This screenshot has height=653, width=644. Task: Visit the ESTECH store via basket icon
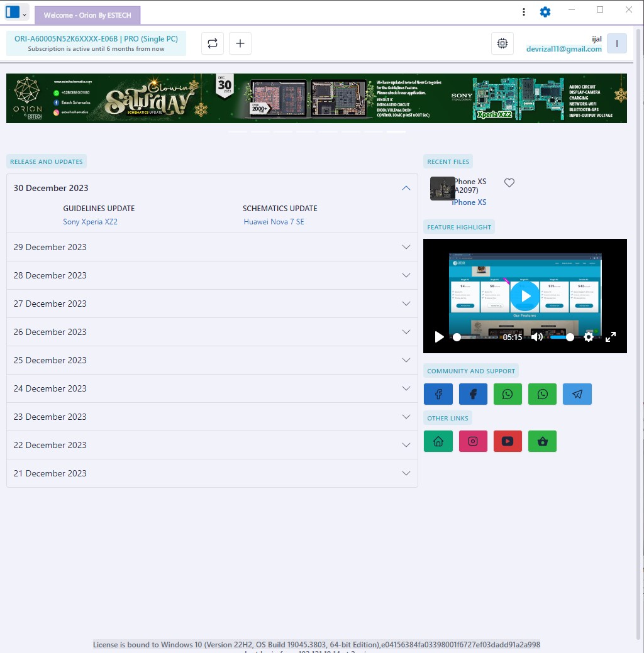point(542,441)
